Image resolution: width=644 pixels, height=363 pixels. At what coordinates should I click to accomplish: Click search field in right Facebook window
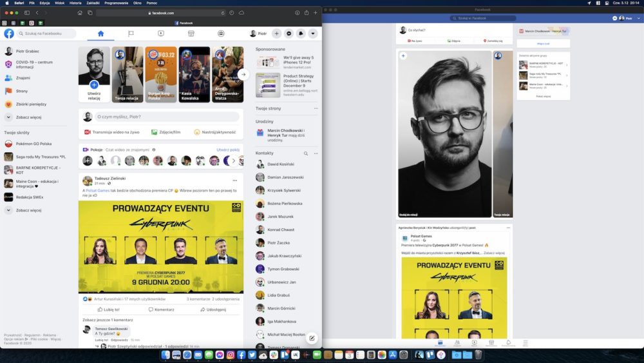pyautogui.click(x=482, y=18)
